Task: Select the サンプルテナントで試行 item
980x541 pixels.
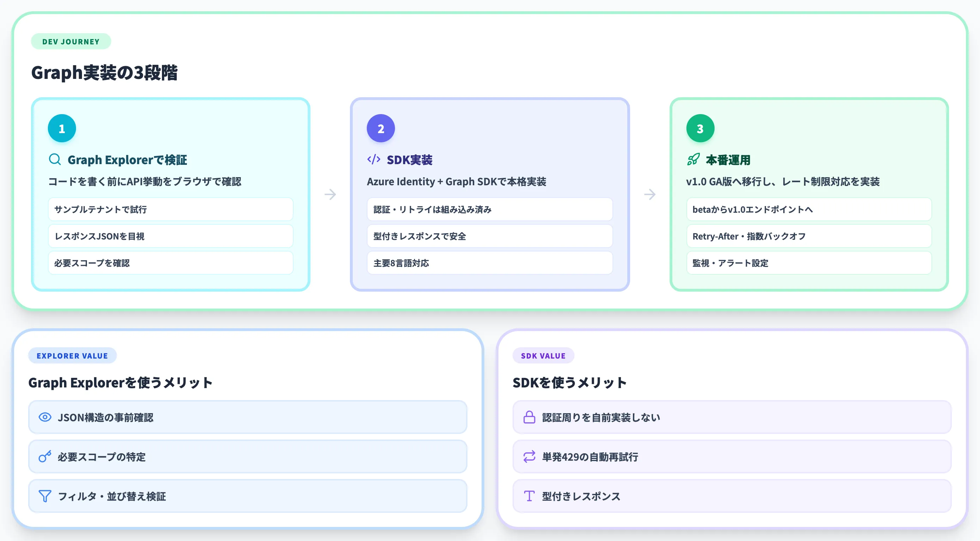Action: click(x=171, y=210)
